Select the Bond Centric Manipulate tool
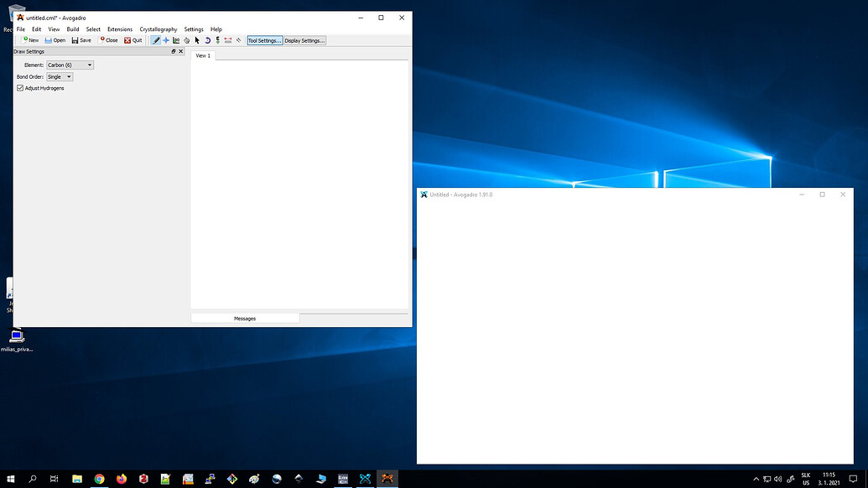The width and height of the screenshot is (868, 488). coord(177,40)
